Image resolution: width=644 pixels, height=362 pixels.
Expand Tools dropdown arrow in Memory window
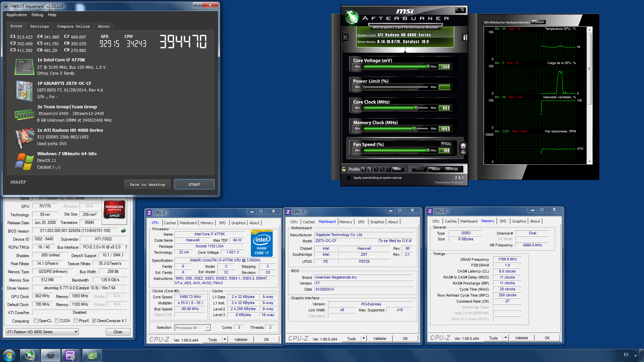[x=505, y=338]
